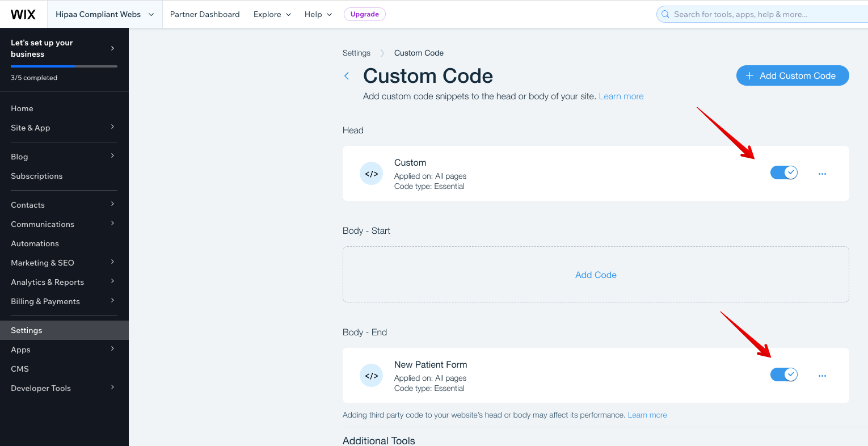
Task: Select Automations in the sidebar
Action: 35,243
